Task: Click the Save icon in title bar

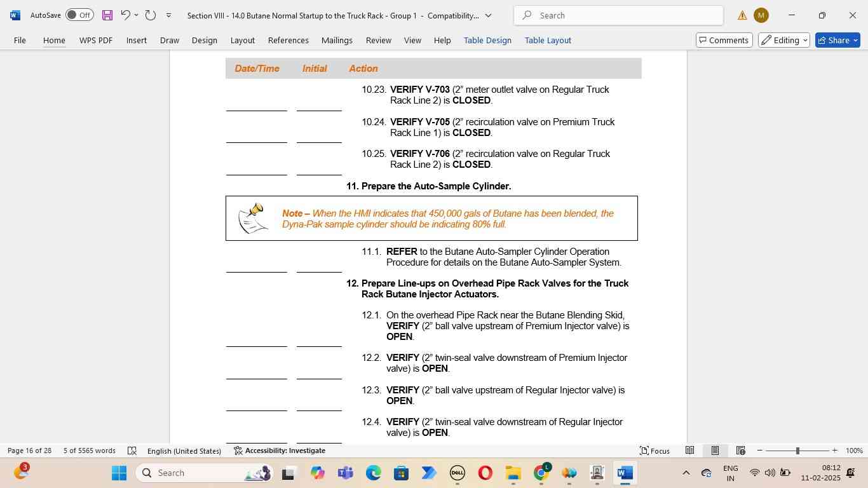Action: click(107, 15)
